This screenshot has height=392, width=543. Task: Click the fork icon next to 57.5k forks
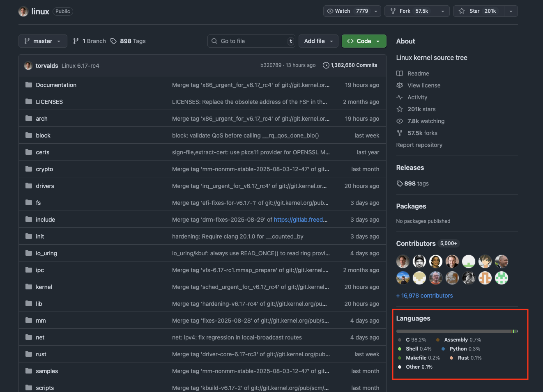400,133
